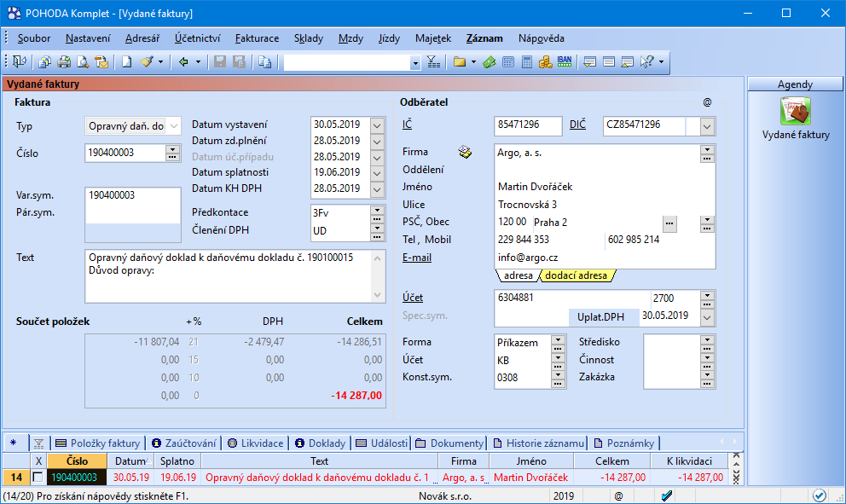Click the green back arrow icon
846x504 pixels.
click(183, 62)
